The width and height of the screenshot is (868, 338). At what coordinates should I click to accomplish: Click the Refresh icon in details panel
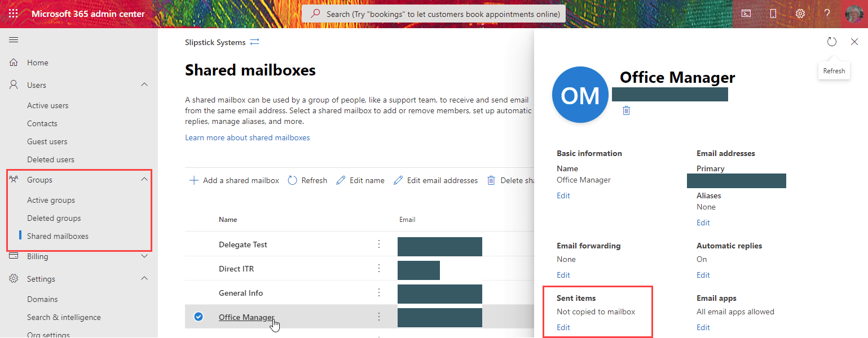click(832, 42)
